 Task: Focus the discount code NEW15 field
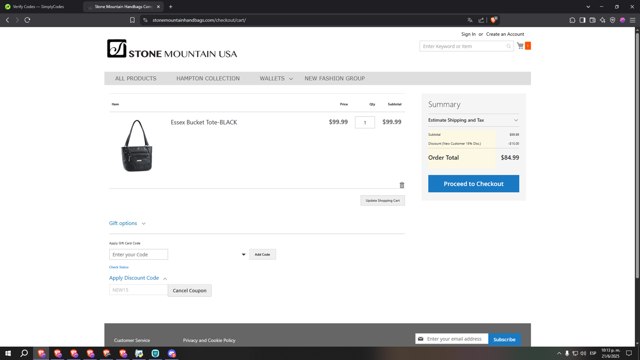138,290
